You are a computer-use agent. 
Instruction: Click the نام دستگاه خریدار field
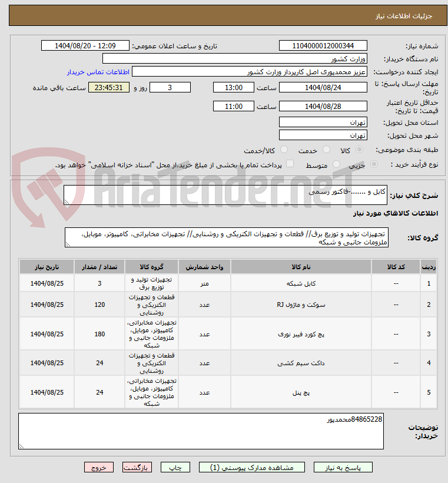point(235,58)
